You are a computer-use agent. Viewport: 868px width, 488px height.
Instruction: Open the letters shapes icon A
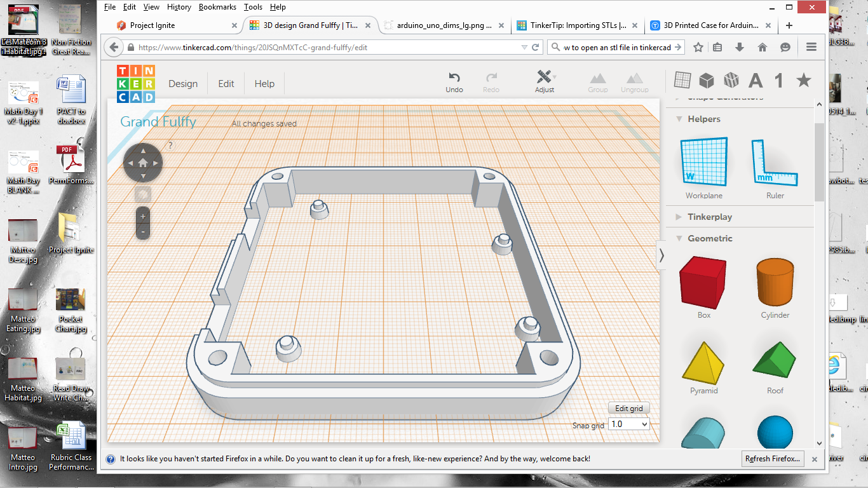click(x=756, y=80)
